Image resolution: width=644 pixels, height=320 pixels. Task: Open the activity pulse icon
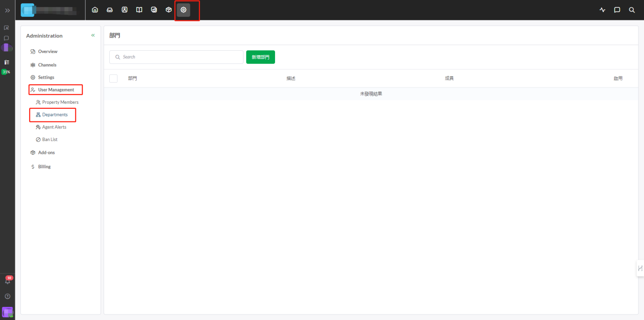603,10
